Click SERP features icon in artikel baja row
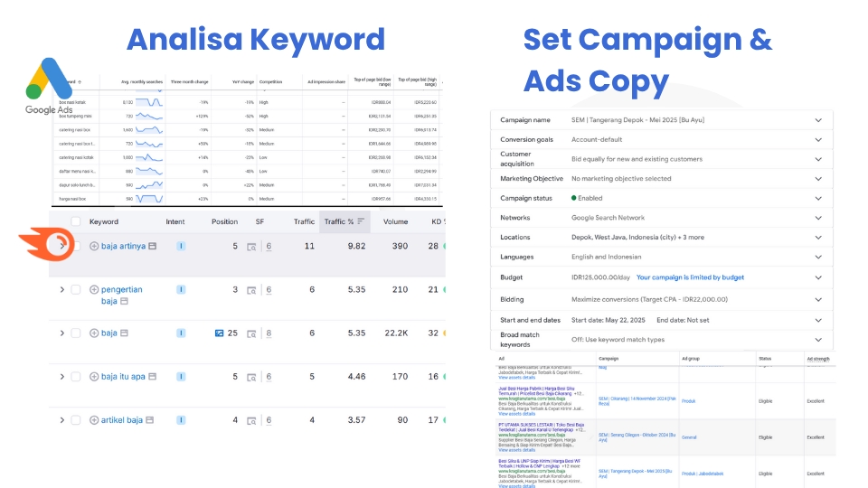The height and width of the screenshot is (488, 868). click(x=251, y=421)
